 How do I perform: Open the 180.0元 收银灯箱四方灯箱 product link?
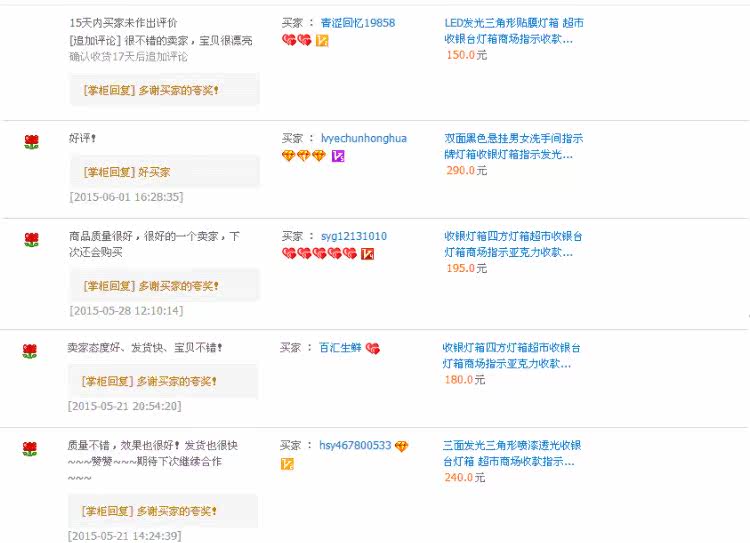click(511, 355)
